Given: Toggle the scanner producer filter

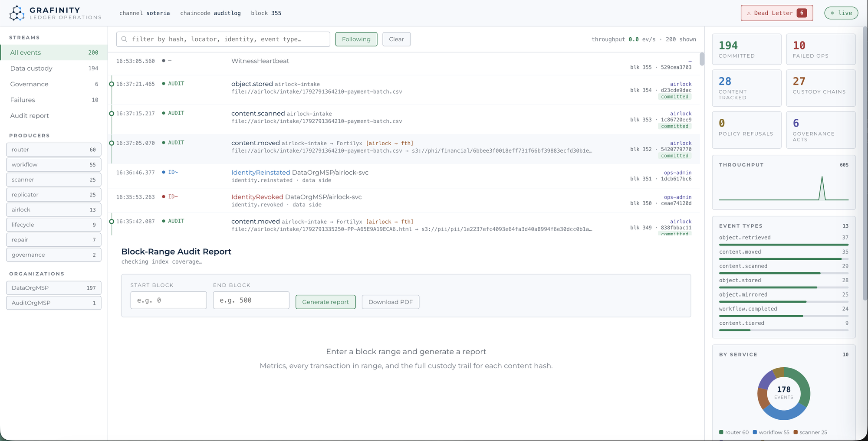Looking at the screenshot, I should tap(54, 180).
